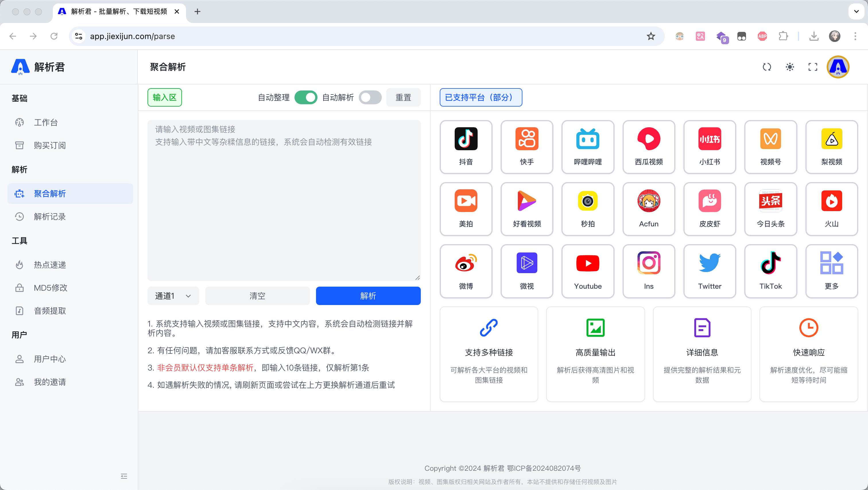The image size is (868, 490).
Task: Click the 今日头条 platform card
Action: click(x=771, y=209)
